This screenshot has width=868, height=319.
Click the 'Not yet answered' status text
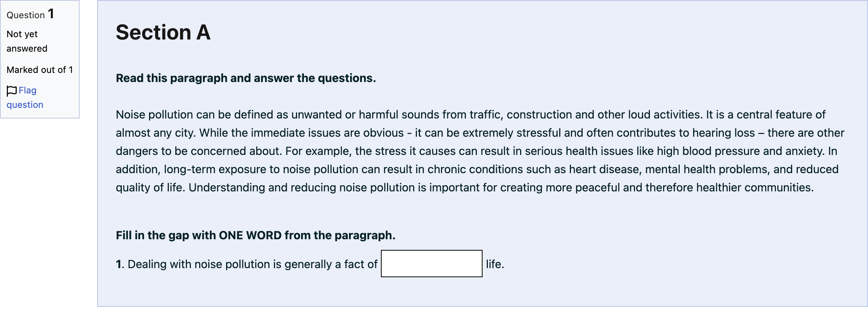[27, 41]
